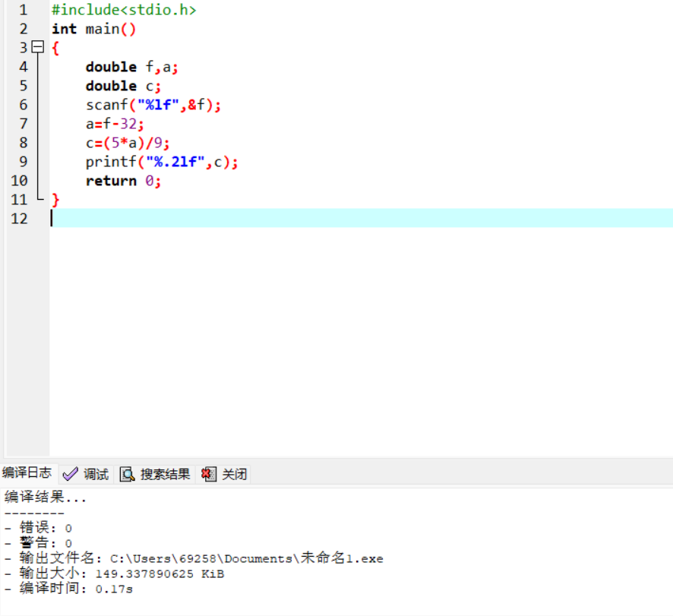Click the scanf("%lf",&f); line
Image resolution: width=673 pixels, height=616 pixels.
pyautogui.click(x=153, y=105)
